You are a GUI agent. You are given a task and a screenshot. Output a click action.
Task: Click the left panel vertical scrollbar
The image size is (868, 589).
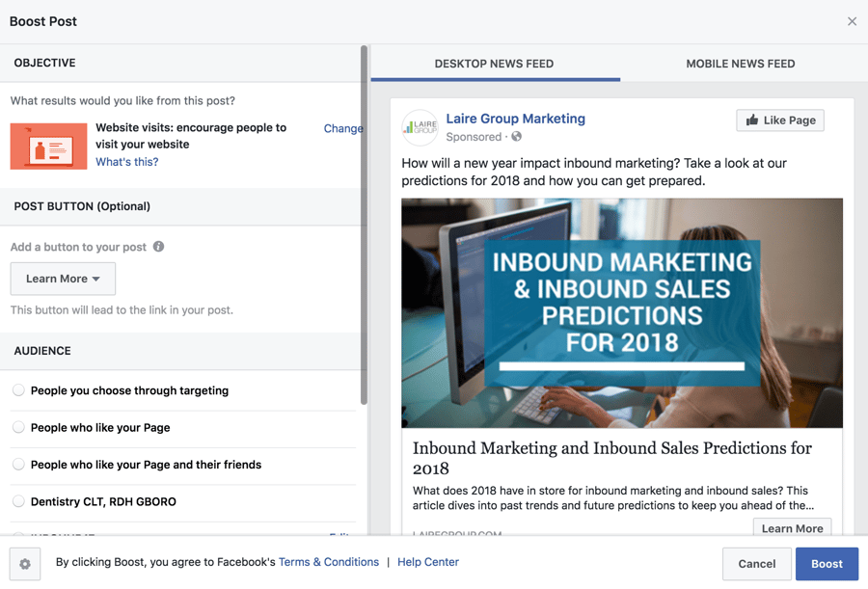[x=364, y=225]
